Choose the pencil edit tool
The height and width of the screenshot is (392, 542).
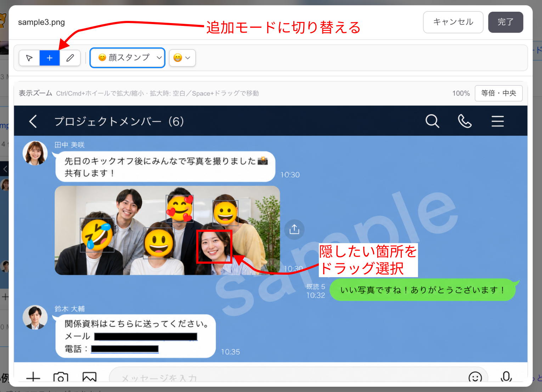70,58
